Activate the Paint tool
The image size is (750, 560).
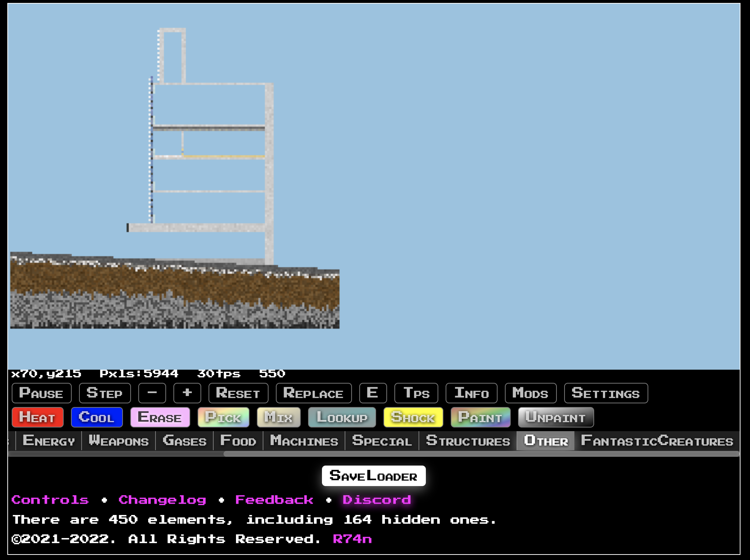[x=480, y=417]
